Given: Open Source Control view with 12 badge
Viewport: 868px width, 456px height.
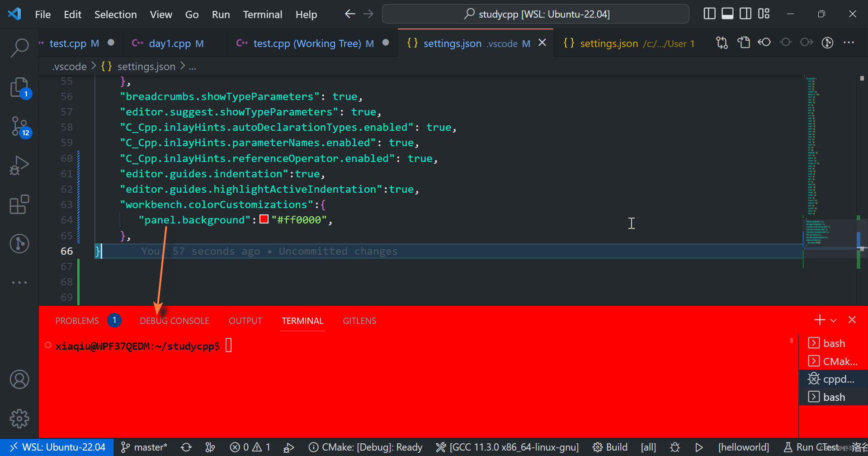Looking at the screenshot, I should (x=19, y=127).
